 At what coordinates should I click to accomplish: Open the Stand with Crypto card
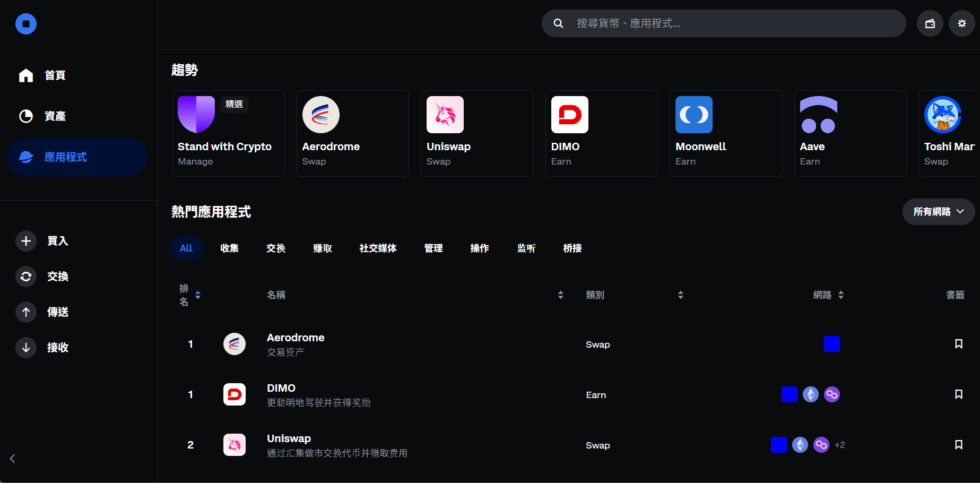[228, 133]
